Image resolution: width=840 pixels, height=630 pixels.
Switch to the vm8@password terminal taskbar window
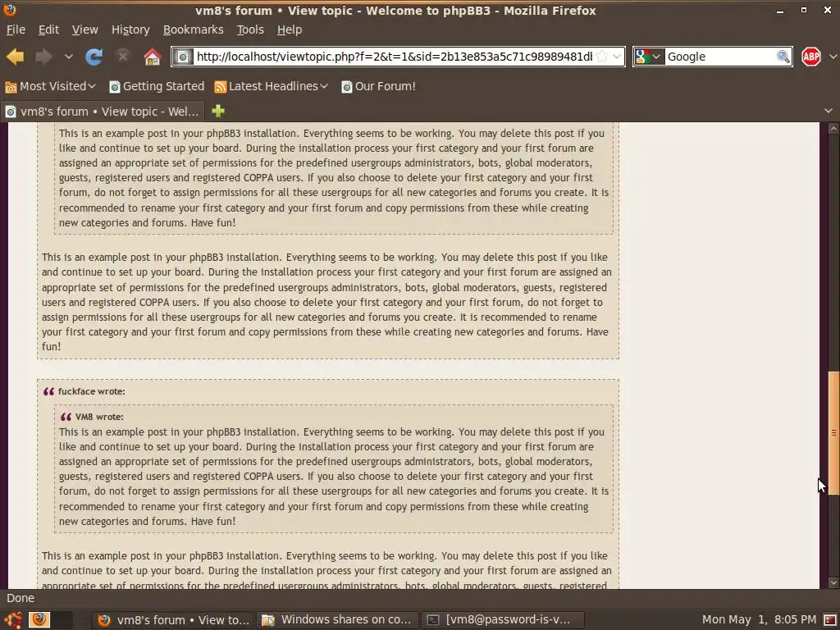point(503,620)
